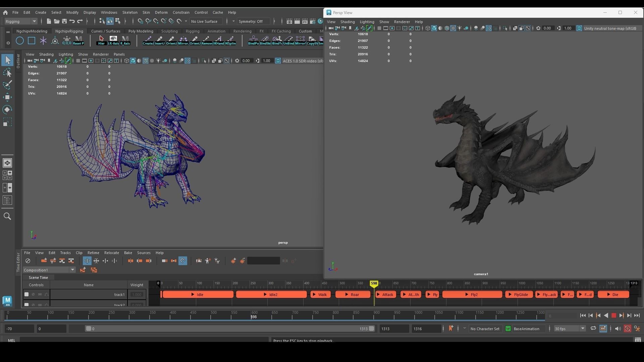644x362 pixels.
Task: Toggle wireframe on shaded in left viewport
Action: (146, 61)
